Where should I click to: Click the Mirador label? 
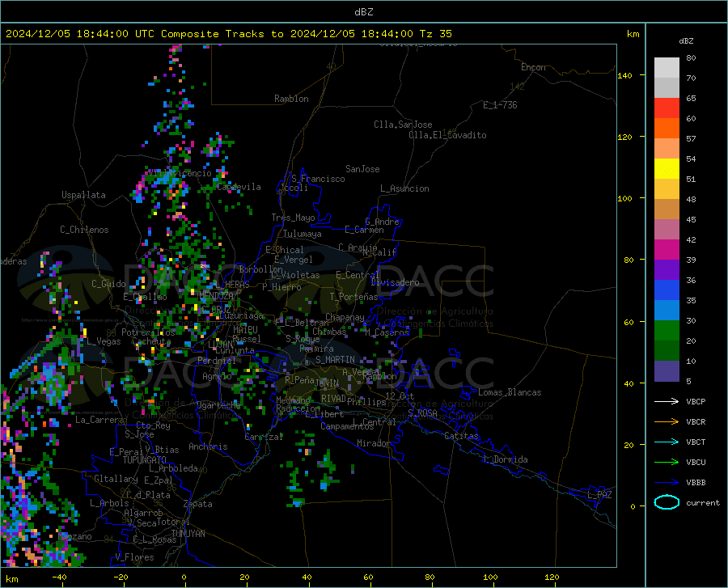point(374,443)
